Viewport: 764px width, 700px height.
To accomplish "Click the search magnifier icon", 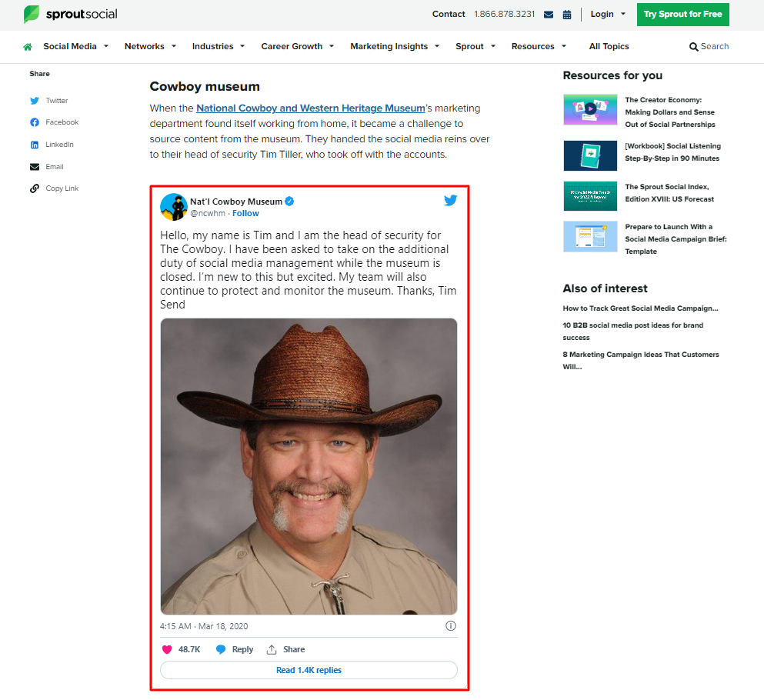I will click(693, 47).
